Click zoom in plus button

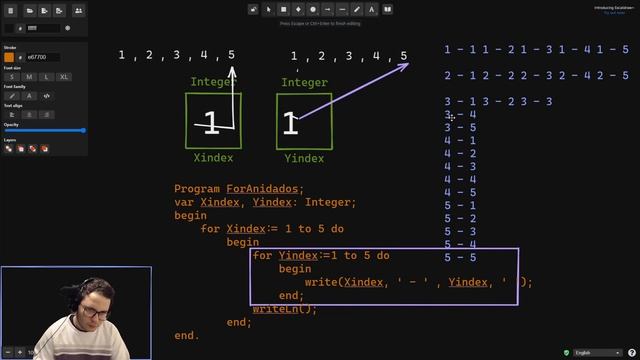[20, 352]
